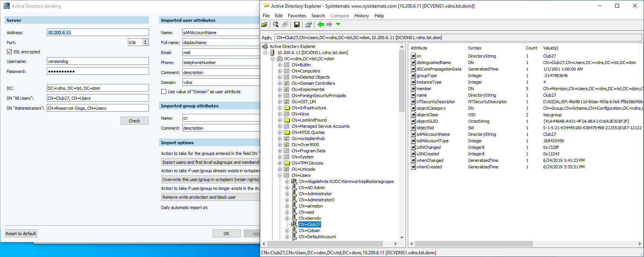Click the group icon beside CN=Abgelehnte RODC-Kennwortreplikationsgruppe
The width and height of the screenshot is (644, 257).
pos(294,181)
